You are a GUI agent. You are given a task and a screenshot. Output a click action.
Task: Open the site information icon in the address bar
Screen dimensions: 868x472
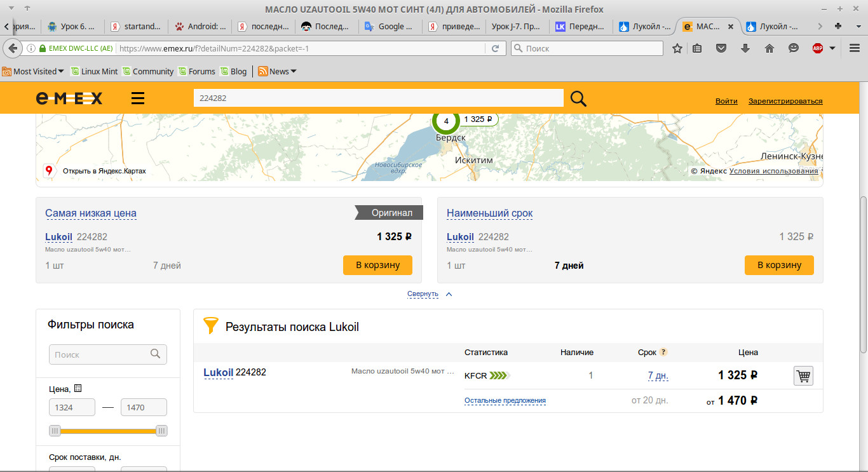(x=31, y=48)
